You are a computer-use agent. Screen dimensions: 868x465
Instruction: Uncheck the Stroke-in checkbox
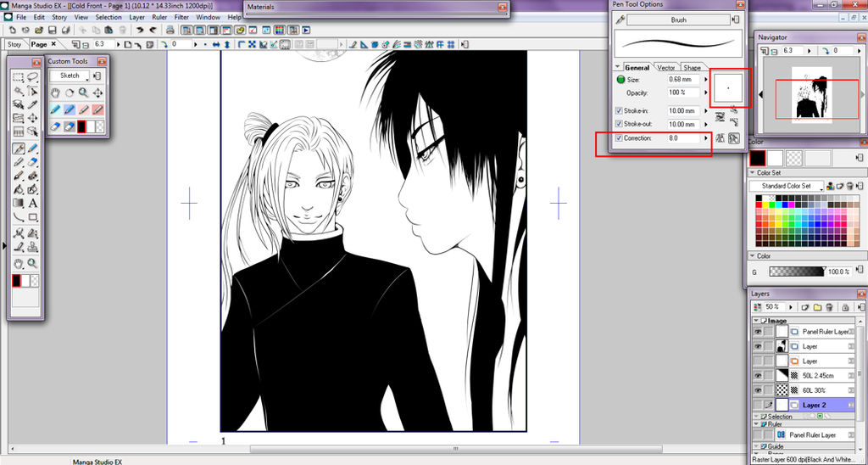coord(619,110)
